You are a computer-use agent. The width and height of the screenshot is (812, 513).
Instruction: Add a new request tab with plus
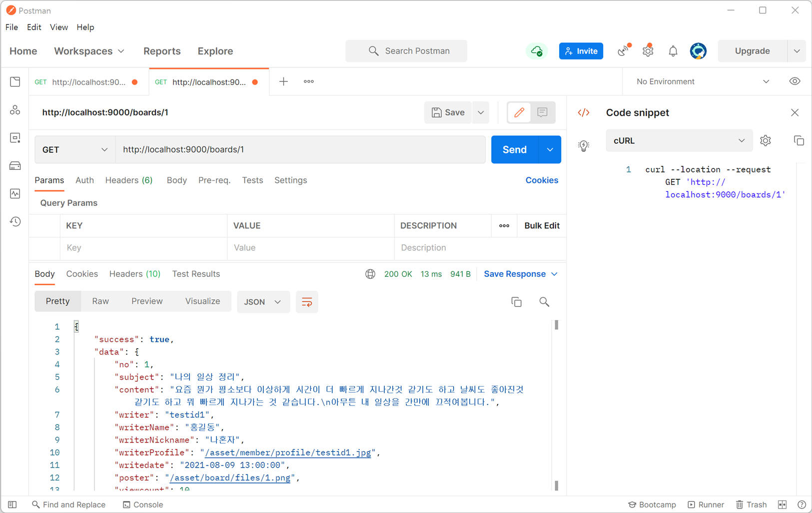tap(283, 81)
